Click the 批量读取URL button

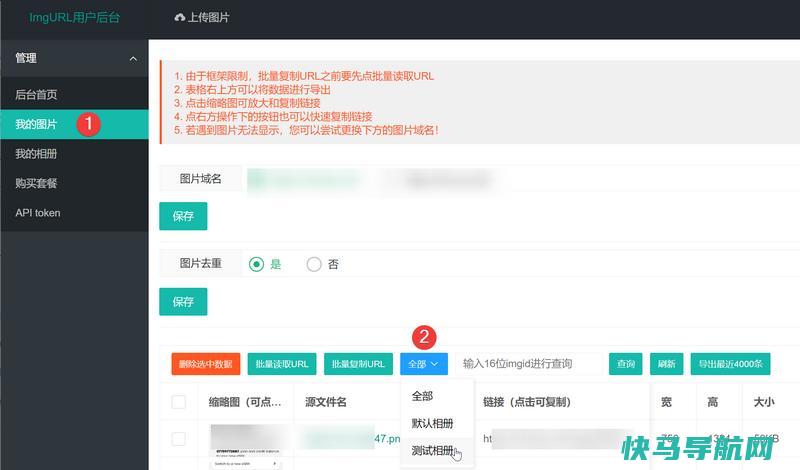(282, 364)
